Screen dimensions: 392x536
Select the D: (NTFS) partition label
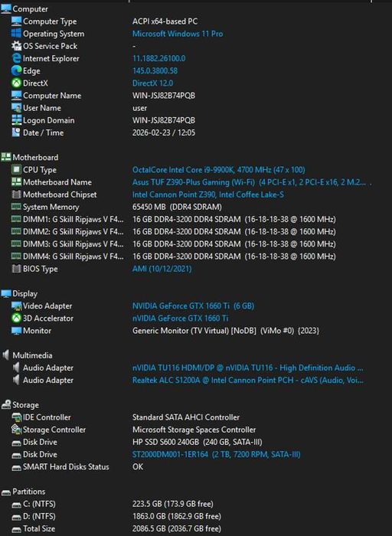pyautogui.click(x=39, y=516)
